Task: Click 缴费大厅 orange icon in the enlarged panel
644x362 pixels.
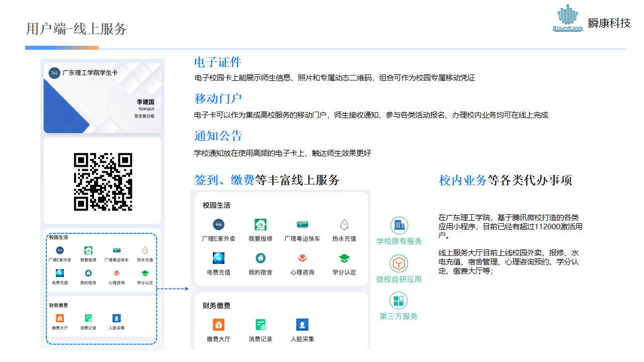Action: pos(218,325)
